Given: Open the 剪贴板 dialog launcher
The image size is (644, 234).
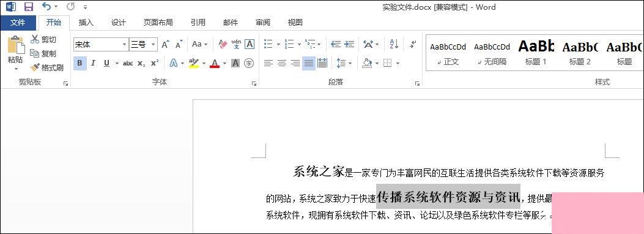Looking at the screenshot, I should tap(65, 83).
